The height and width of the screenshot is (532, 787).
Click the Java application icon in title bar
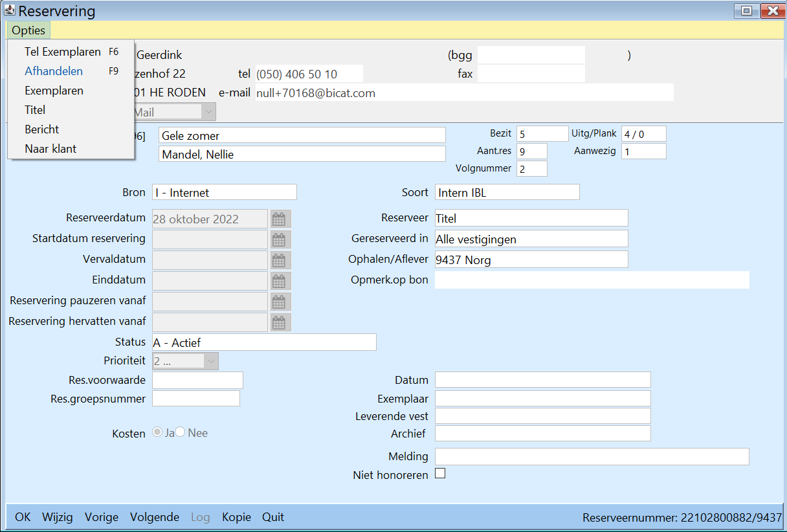click(x=10, y=10)
